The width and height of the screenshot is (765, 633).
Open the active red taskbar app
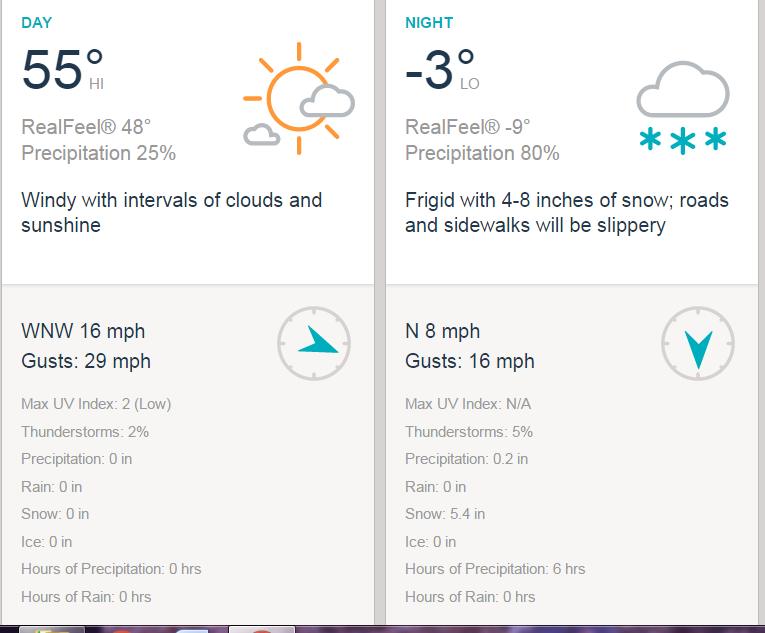click(262, 630)
